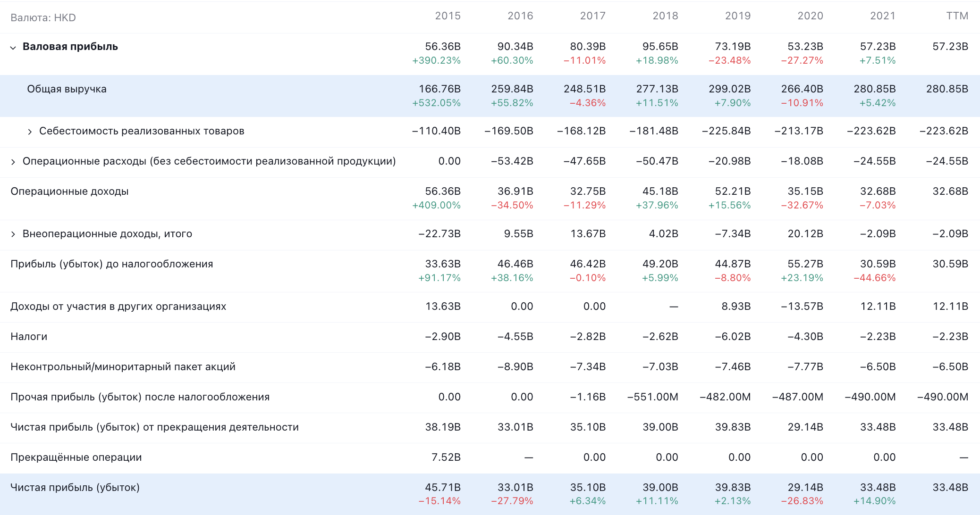Click other after-tax value −551.00M
The width and height of the screenshot is (980, 515).
pyautogui.click(x=652, y=397)
